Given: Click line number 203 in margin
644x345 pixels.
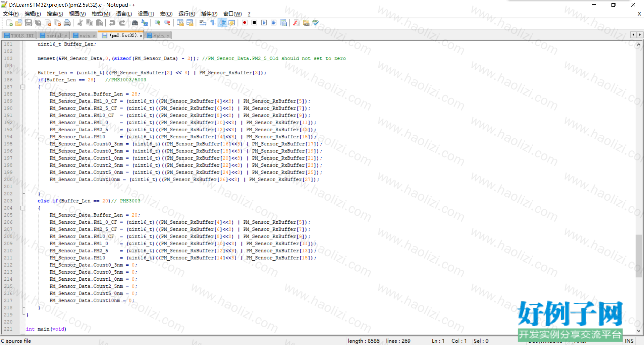Looking at the screenshot, I should (x=8, y=201).
